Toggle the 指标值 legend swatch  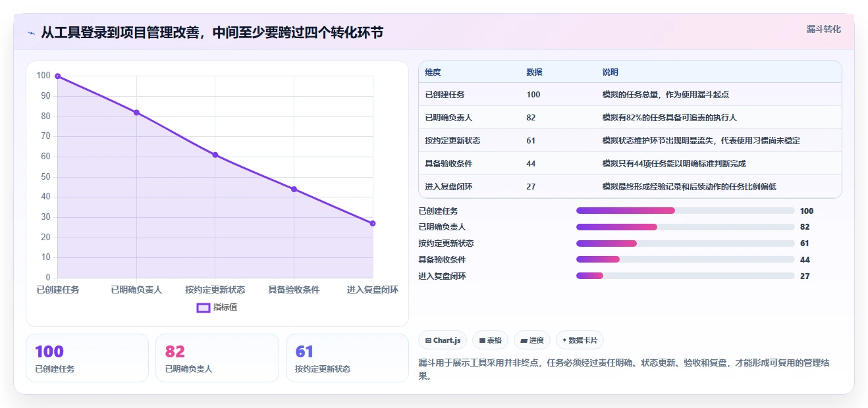click(x=203, y=307)
